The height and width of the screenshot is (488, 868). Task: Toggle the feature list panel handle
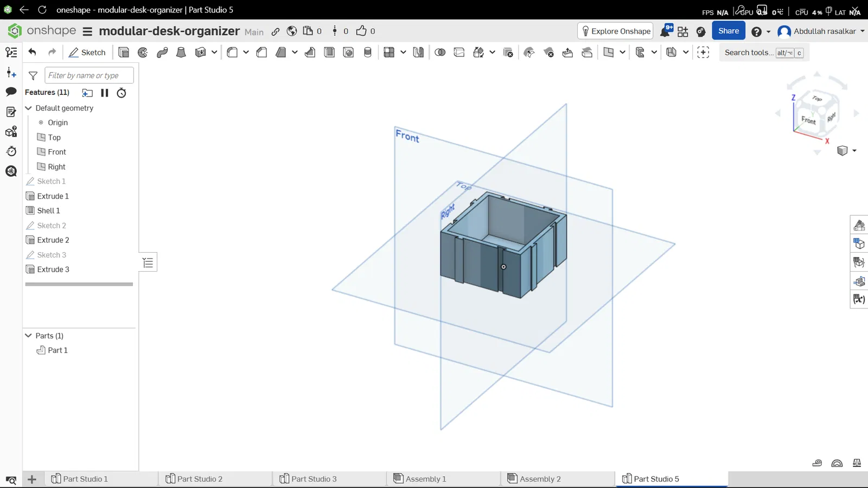(148, 263)
